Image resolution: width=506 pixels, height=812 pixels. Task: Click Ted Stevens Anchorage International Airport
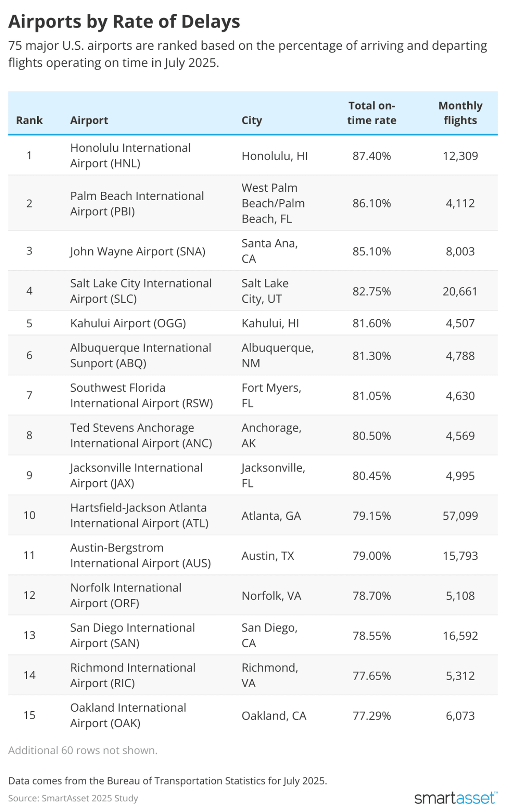click(141, 435)
